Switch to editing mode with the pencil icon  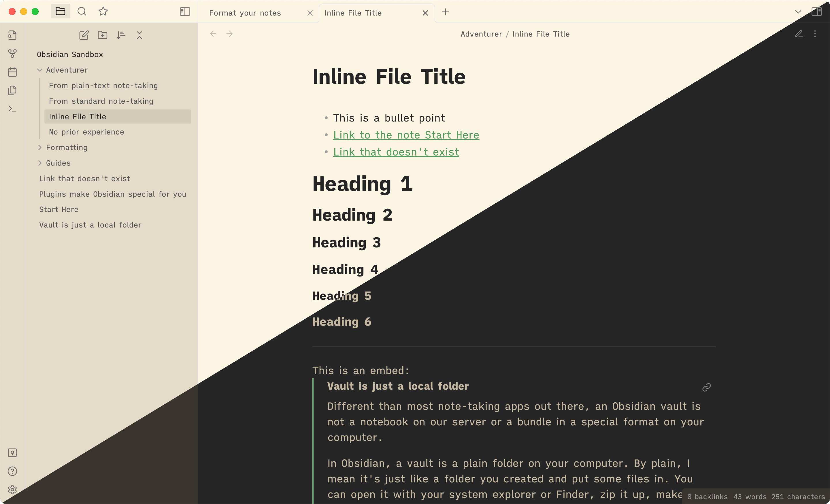799,34
